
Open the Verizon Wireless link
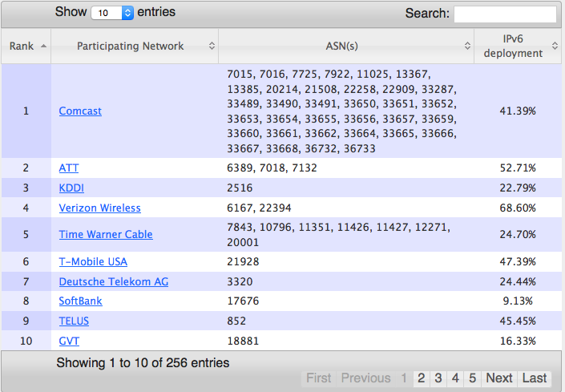tap(100, 208)
